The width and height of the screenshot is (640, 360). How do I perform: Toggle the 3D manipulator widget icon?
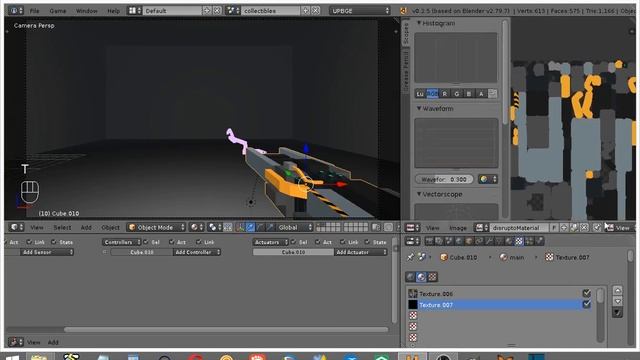coord(240,227)
